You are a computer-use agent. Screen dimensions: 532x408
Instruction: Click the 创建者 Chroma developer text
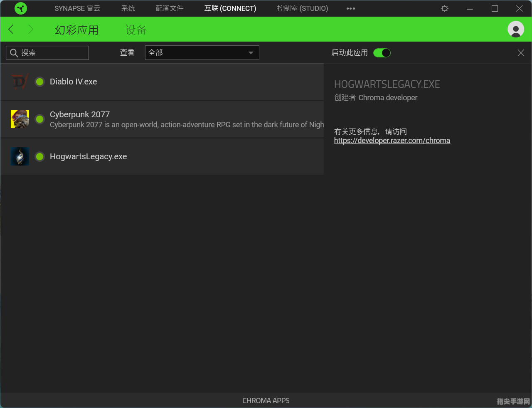pos(376,98)
